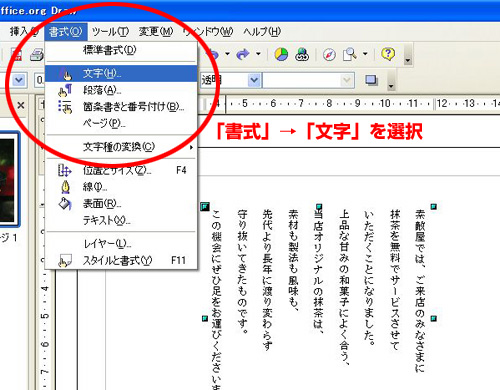Viewport: 500px width, 390px height.
Task: Click the chart pie icon
Action: pyautogui.click(x=281, y=54)
